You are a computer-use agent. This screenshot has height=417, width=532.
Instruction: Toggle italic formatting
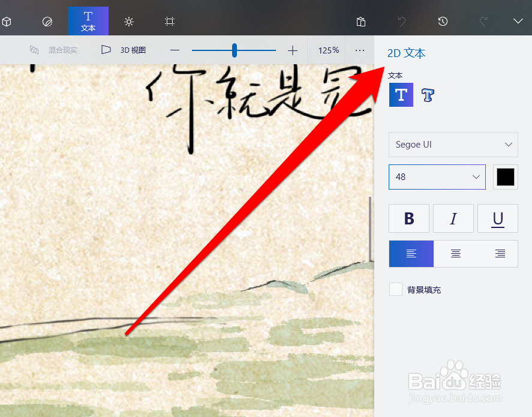[453, 218]
